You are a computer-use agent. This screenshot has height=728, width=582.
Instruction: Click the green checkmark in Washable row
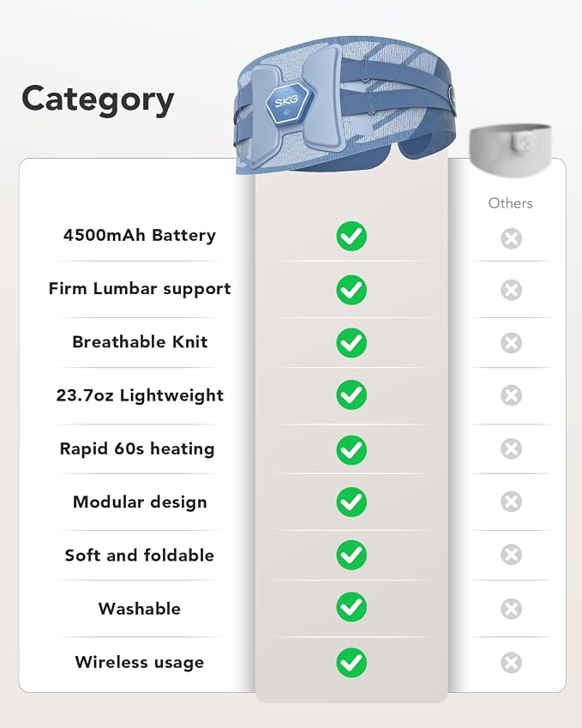click(x=351, y=607)
